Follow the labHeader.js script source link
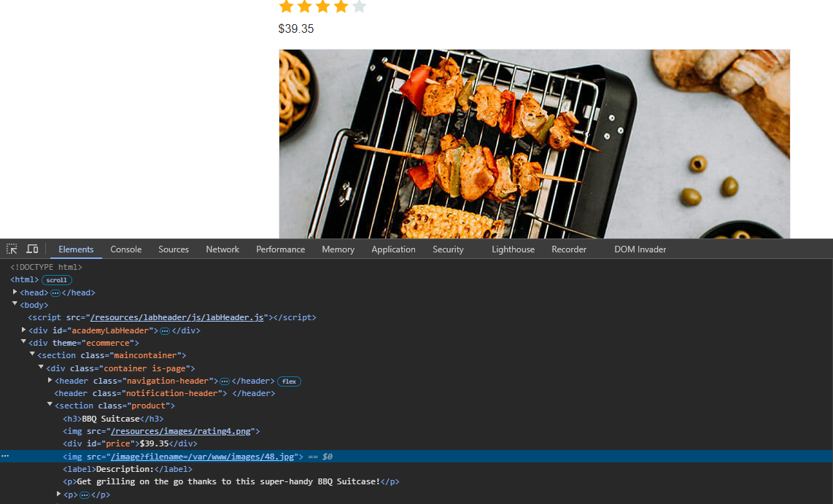 [x=176, y=318]
